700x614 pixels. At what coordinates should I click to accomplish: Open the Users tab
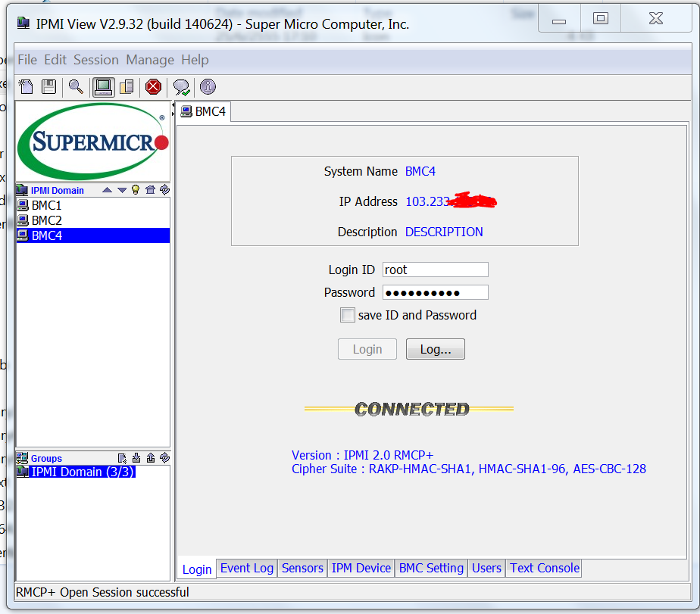coord(486,568)
